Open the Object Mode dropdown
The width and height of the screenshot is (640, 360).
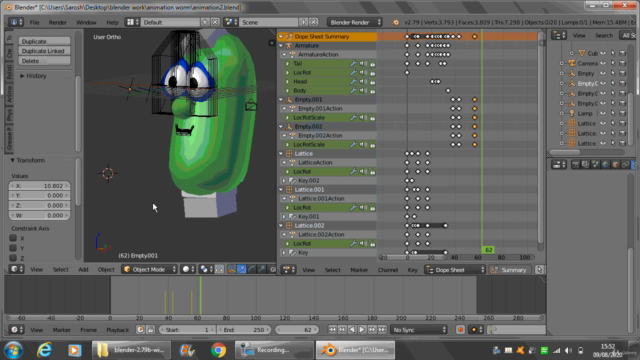[149, 269]
